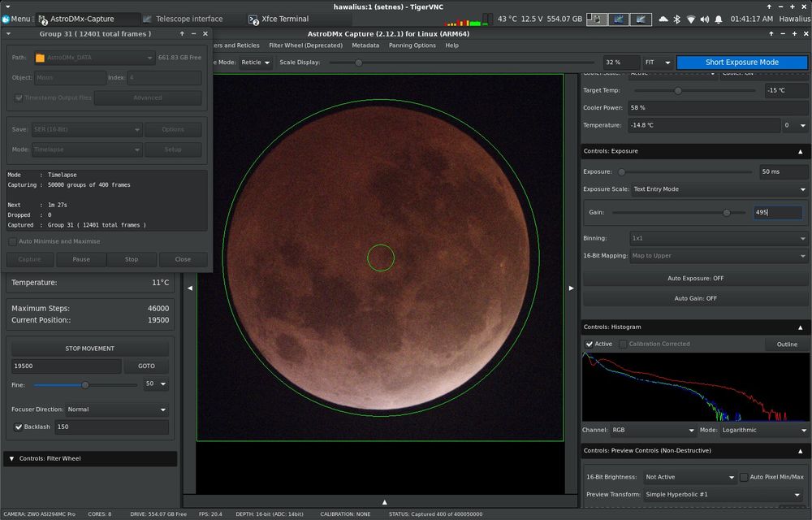Click the volume speaker tray icon
The width and height of the screenshot is (812, 520).
[705, 19]
